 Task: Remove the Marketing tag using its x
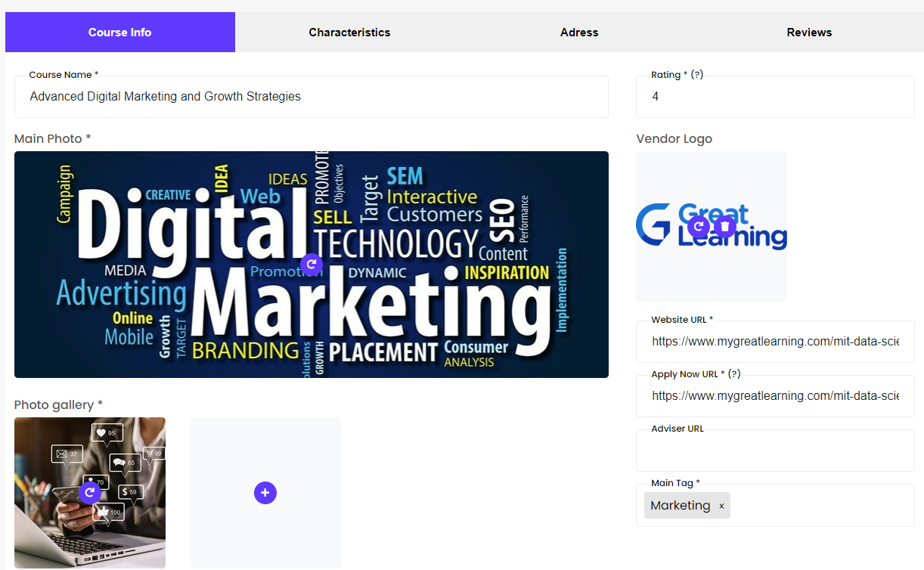[721, 506]
